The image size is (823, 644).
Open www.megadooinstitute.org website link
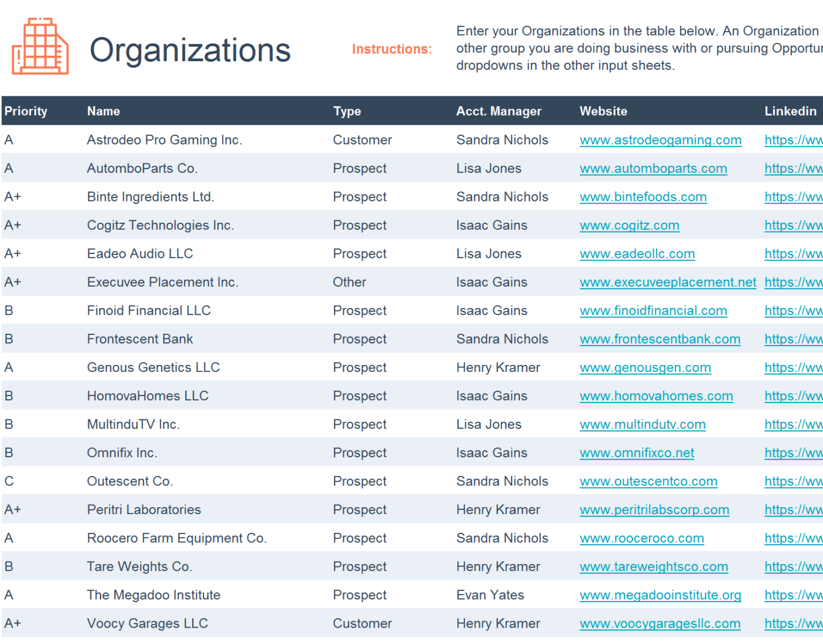(660, 595)
